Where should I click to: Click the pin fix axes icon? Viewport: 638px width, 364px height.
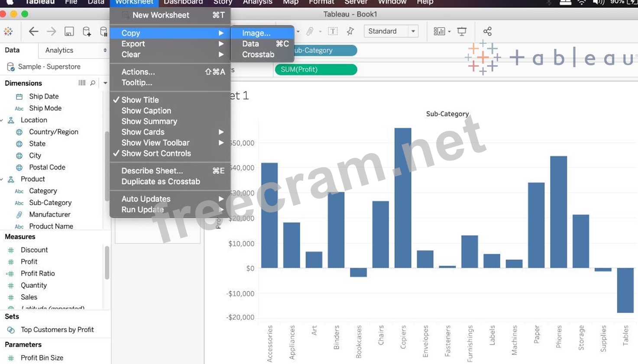pyautogui.click(x=350, y=31)
